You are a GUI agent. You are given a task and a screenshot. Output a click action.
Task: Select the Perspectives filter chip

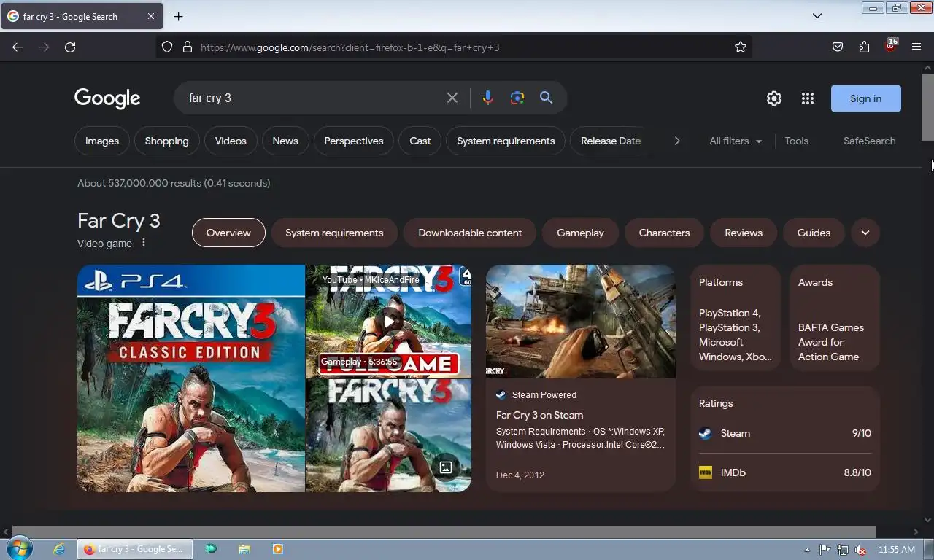354,141
